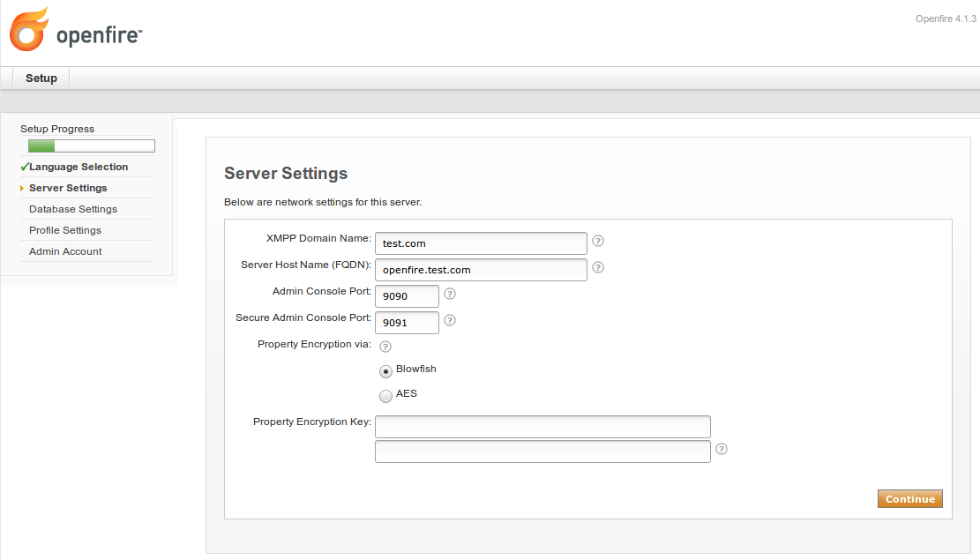Go to Server Settings step
This screenshot has width=980, height=560.
point(68,188)
